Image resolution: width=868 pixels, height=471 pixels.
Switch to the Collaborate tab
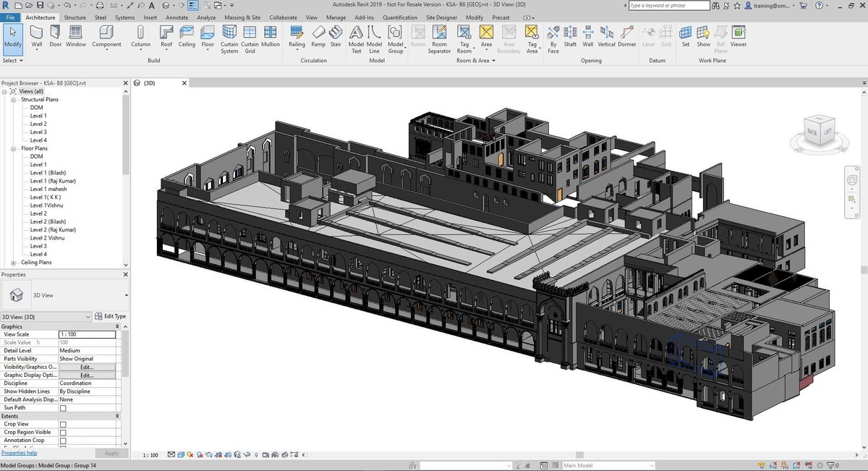pyautogui.click(x=284, y=17)
